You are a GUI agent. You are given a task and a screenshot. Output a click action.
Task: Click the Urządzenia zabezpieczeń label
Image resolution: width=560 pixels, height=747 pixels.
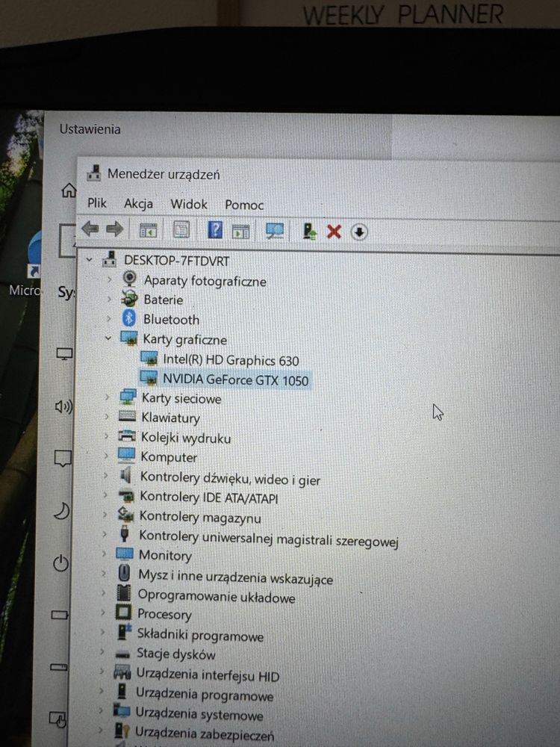[205, 734]
